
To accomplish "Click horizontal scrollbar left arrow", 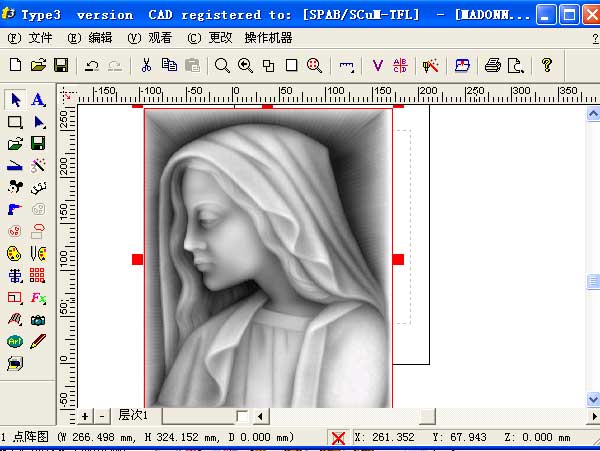I will [x=260, y=416].
